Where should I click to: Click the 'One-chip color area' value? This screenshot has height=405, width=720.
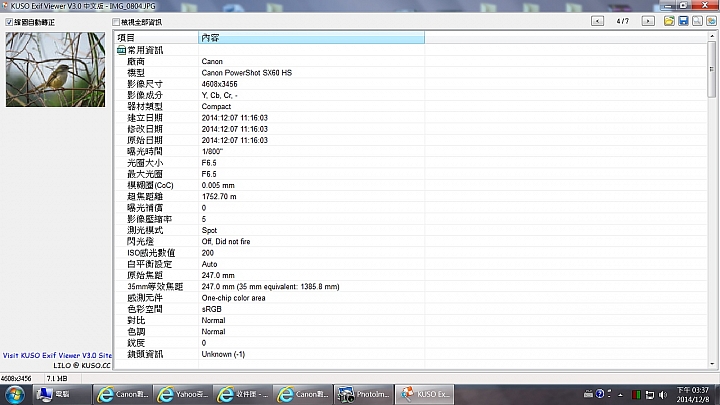pyautogui.click(x=233, y=298)
